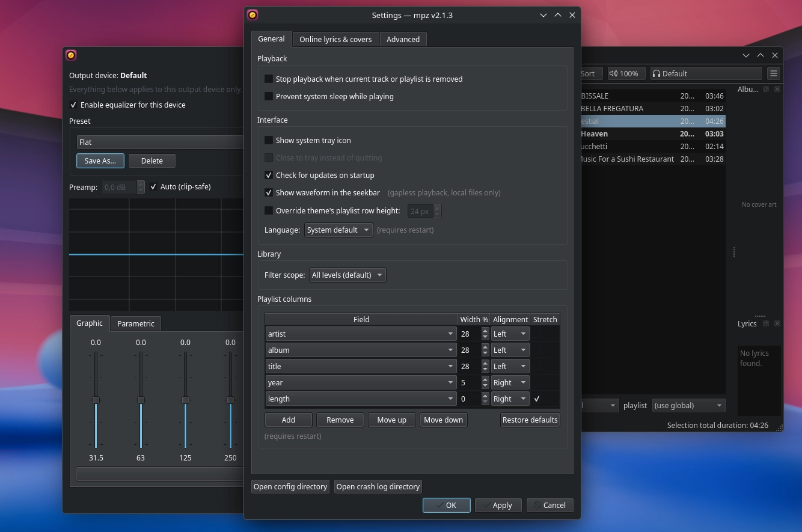802x532 pixels.
Task: Click Save As... in equalizer preset
Action: (100, 161)
